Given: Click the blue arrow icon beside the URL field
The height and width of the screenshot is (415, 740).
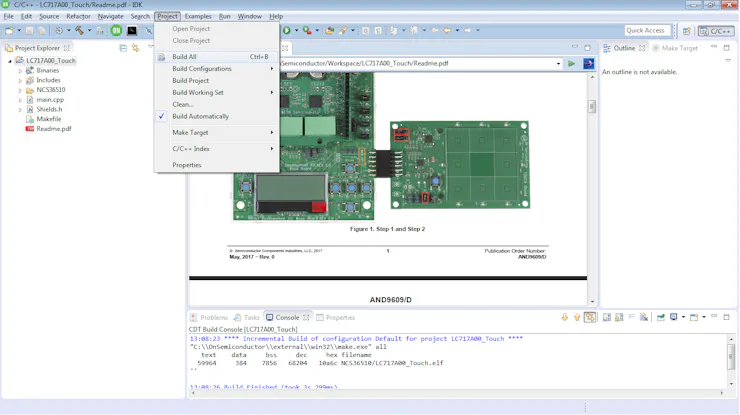Looking at the screenshot, I should pos(589,63).
